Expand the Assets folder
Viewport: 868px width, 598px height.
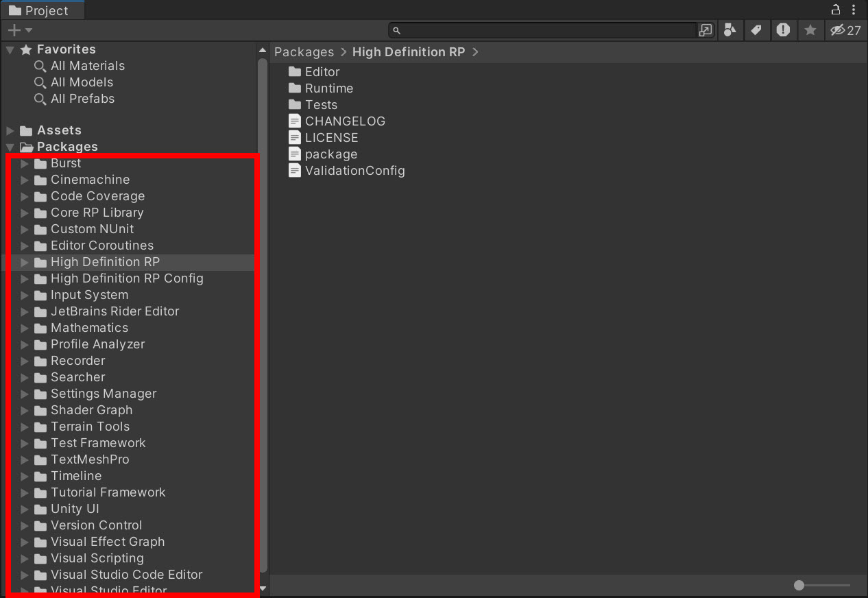coord(10,130)
